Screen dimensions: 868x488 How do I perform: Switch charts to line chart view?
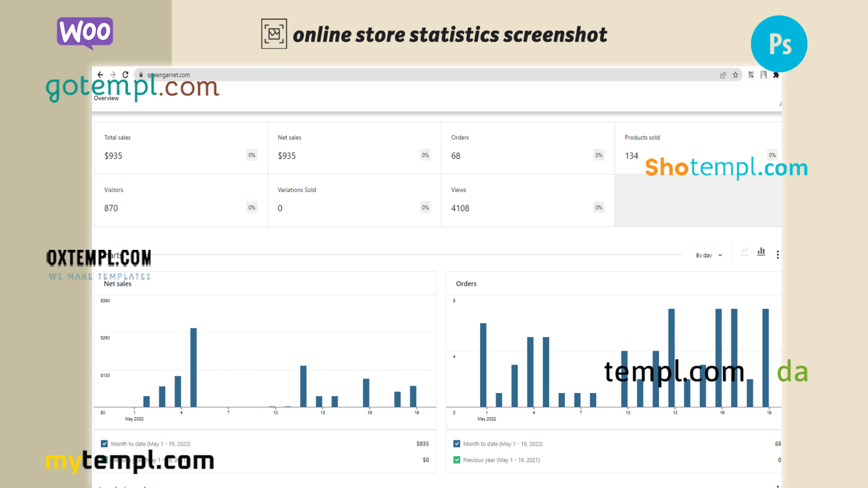pyautogui.click(x=744, y=252)
